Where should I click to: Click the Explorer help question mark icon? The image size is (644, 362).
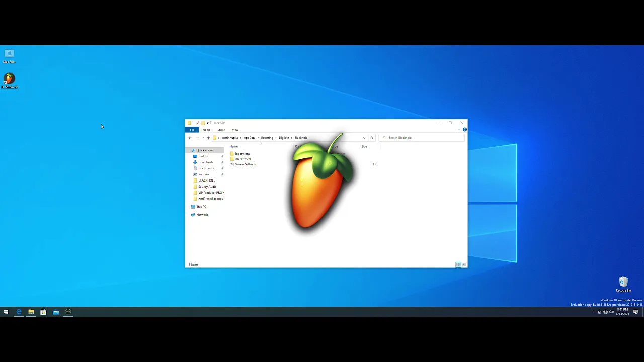[x=464, y=130]
